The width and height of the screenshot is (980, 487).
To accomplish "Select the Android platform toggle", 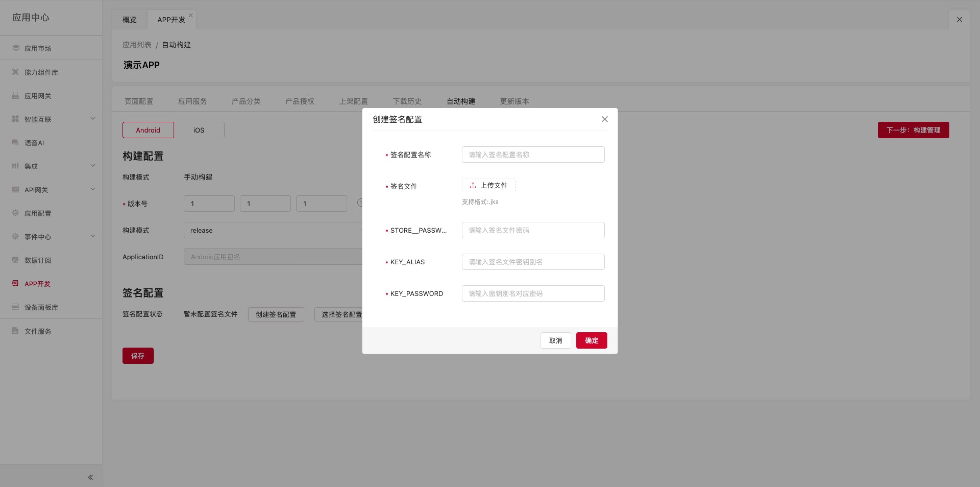I will 148,130.
